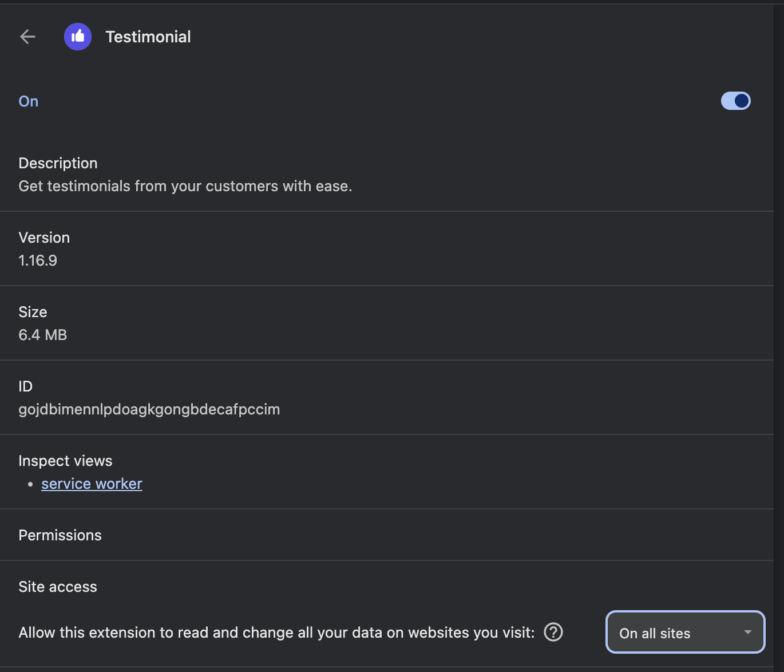Click the Description heading
The width and height of the screenshot is (784, 672).
[58, 163]
